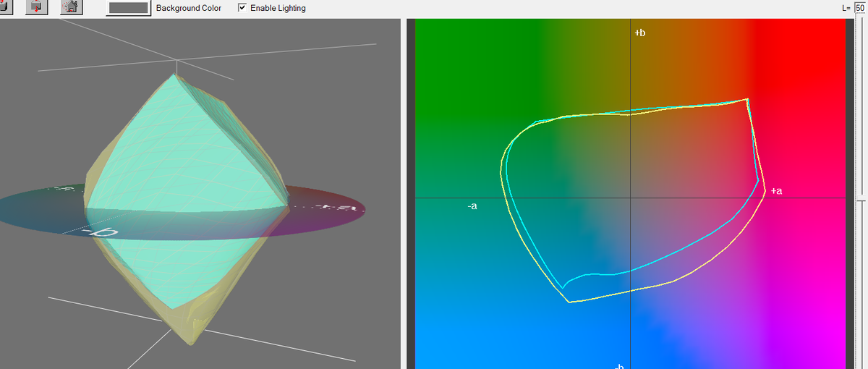Click the -a axis label in the 2D plot
The image size is (868, 369).
click(472, 206)
